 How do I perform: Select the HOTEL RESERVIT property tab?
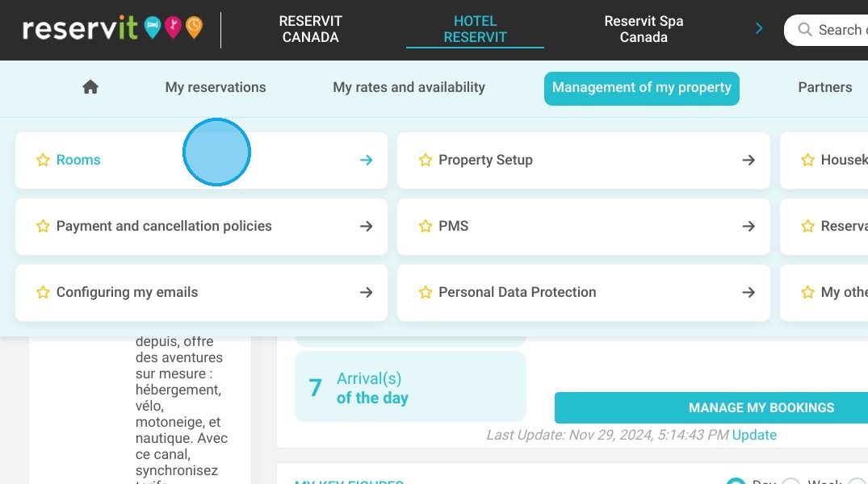[x=475, y=29]
